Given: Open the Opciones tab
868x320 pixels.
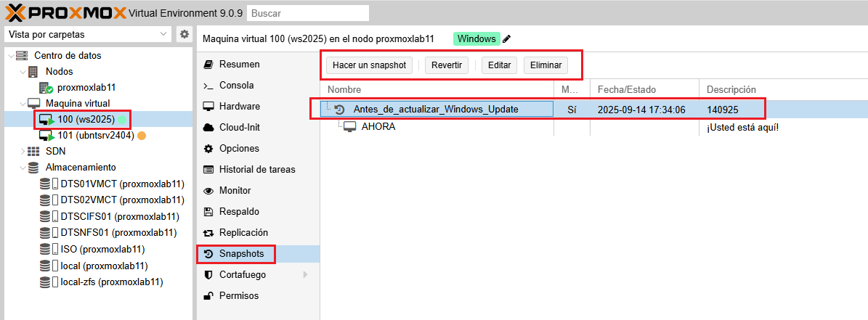Looking at the screenshot, I should coord(258,148).
